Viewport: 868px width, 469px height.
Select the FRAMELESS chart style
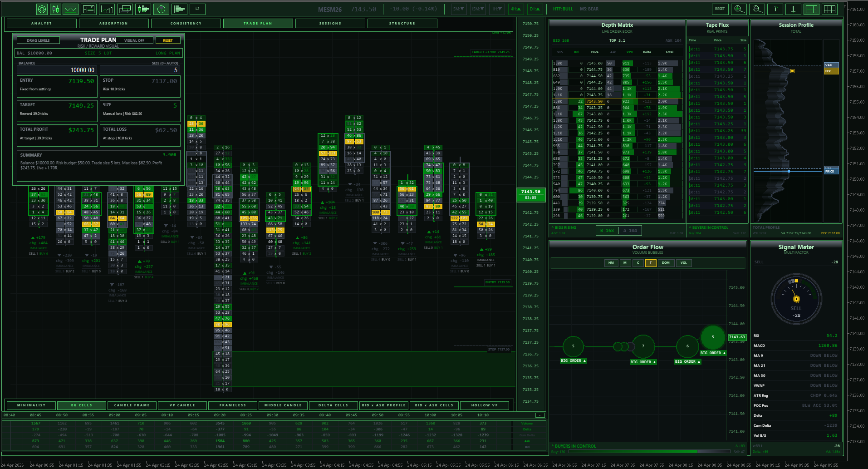click(x=233, y=405)
